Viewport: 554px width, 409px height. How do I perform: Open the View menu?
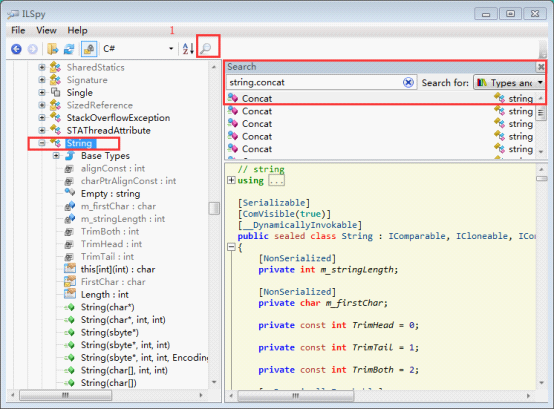tap(46, 30)
